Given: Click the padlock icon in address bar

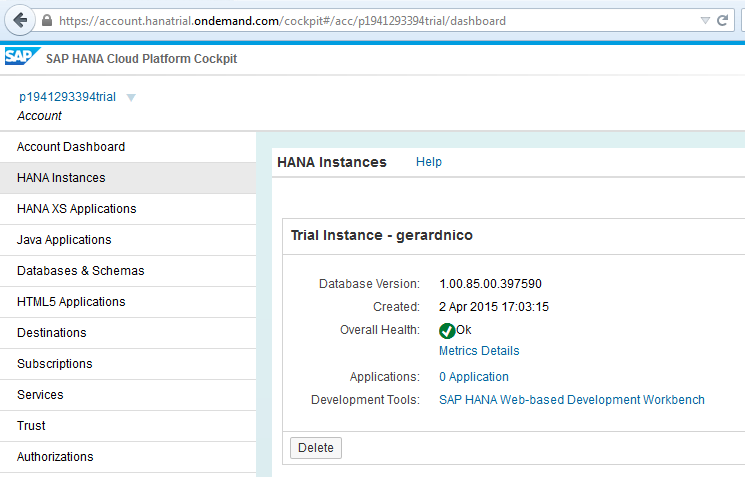Looking at the screenshot, I should pos(46,21).
